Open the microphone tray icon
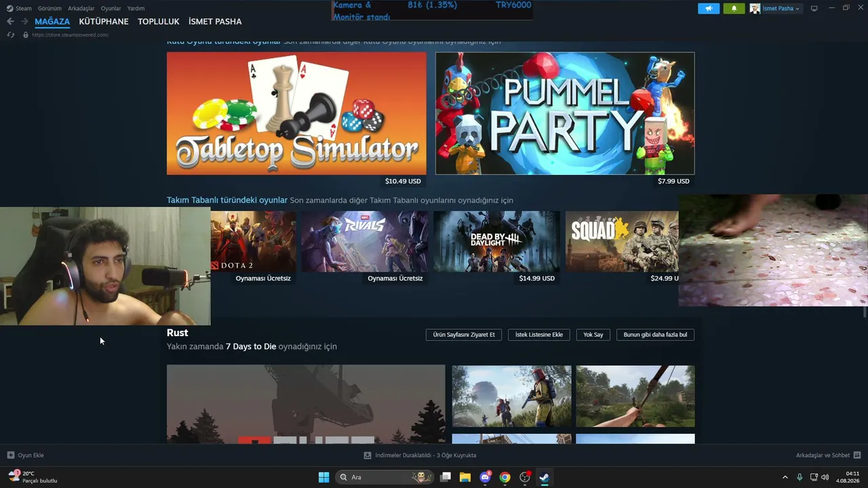868x488 pixels. (800, 477)
